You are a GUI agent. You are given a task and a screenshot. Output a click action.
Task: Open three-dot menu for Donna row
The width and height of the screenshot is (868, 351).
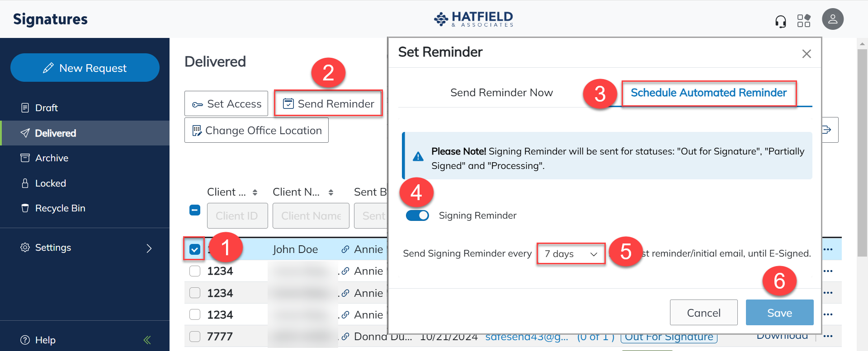pos(828,336)
